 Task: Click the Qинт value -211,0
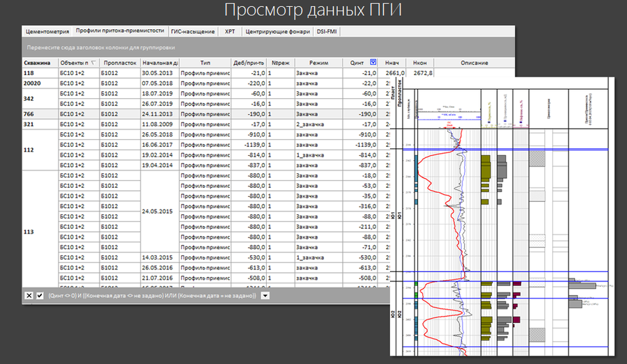tap(360, 227)
